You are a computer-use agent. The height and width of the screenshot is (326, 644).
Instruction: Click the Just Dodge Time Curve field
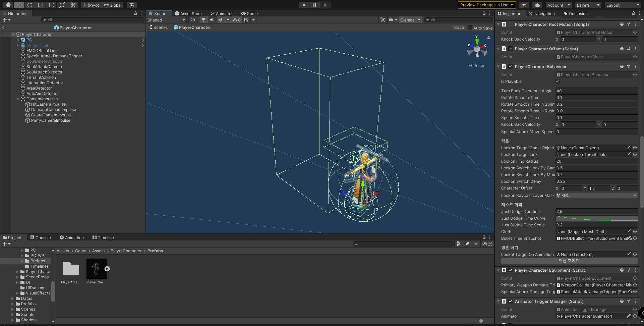coord(596,218)
